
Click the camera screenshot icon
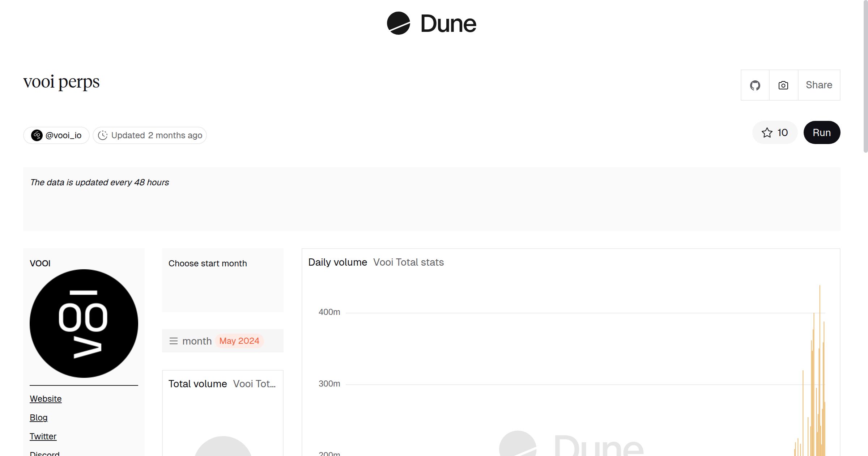[783, 85]
